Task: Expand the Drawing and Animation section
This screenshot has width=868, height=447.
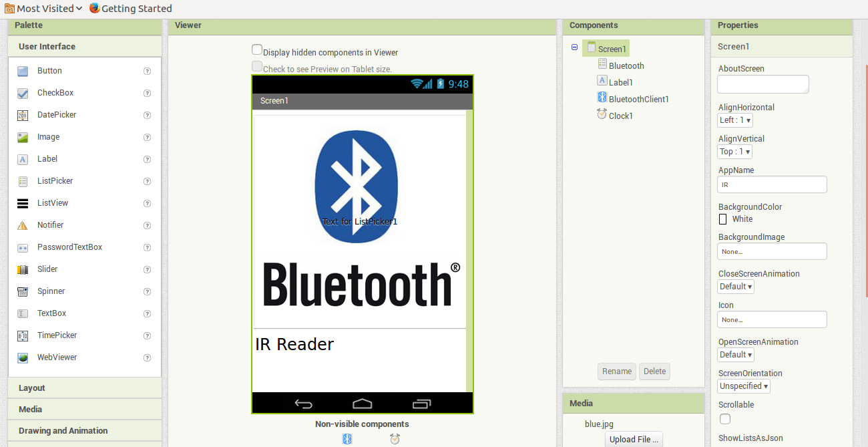Action: pyautogui.click(x=85, y=431)
